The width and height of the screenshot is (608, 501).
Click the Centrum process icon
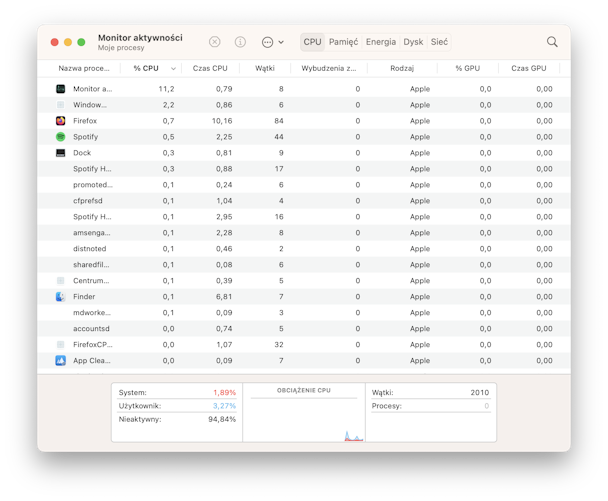(60, 280)
